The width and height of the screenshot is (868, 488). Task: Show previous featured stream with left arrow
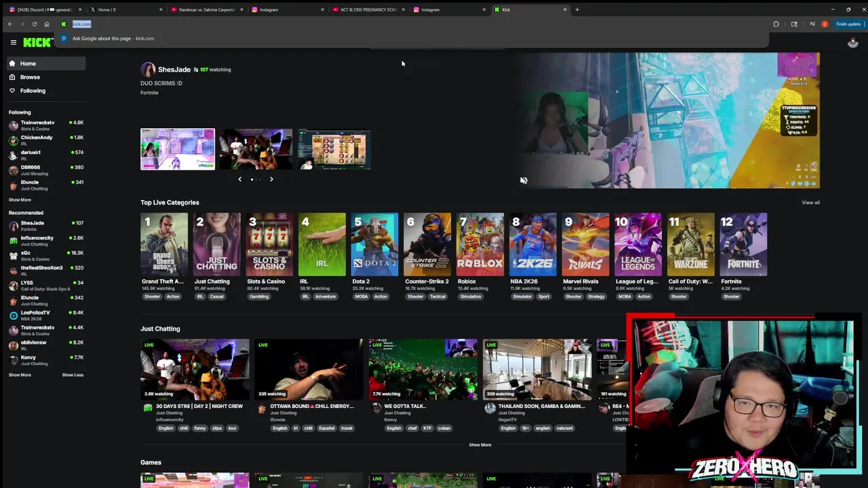click(239, 179)
